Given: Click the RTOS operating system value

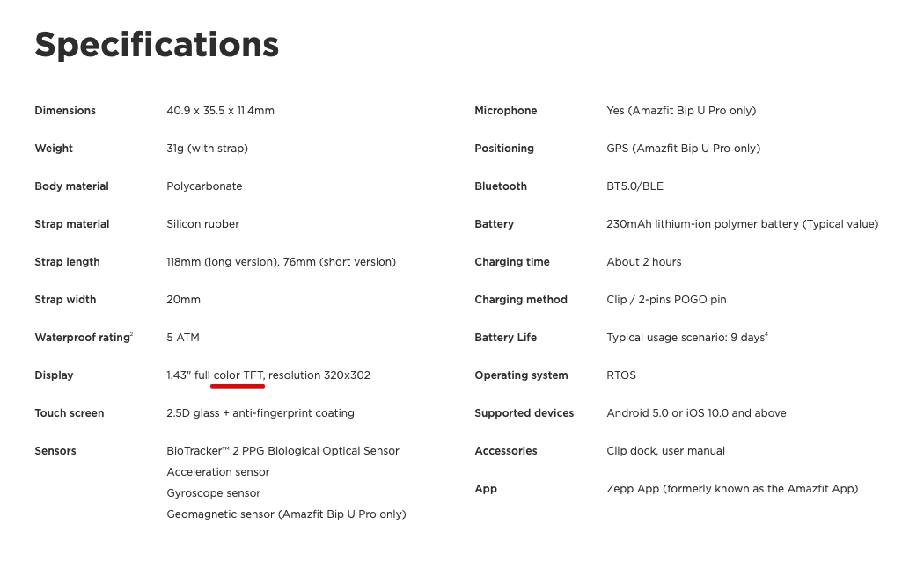Looking at the screenshot, I should (x=621, y=375).
